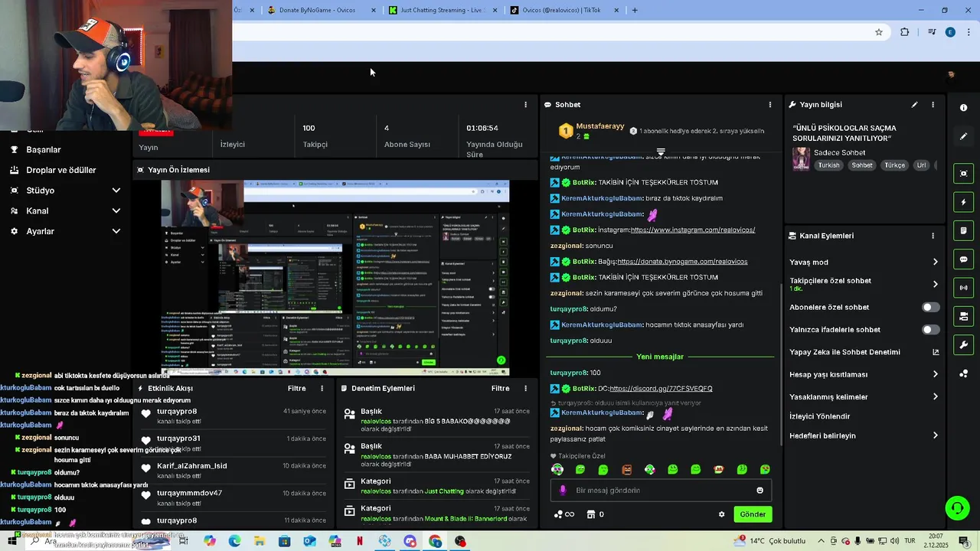Open Droplar ve ödüller in the sidebar

pyautogui.click(x=61, y=170)
